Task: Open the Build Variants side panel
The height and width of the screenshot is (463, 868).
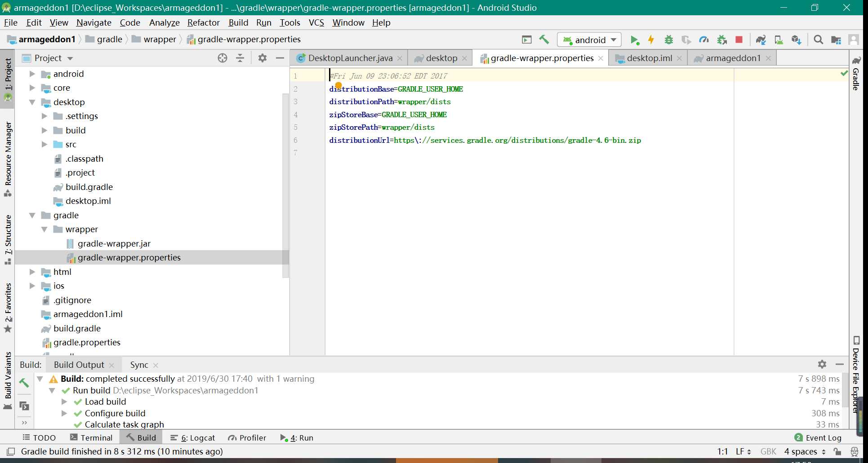Action: tap(8, 381)
